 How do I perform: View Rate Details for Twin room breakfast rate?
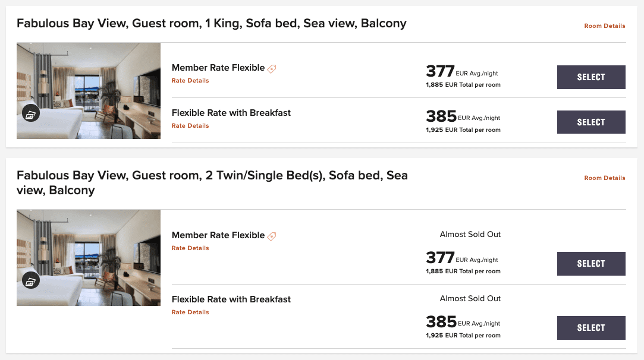(x=190, y=312)
